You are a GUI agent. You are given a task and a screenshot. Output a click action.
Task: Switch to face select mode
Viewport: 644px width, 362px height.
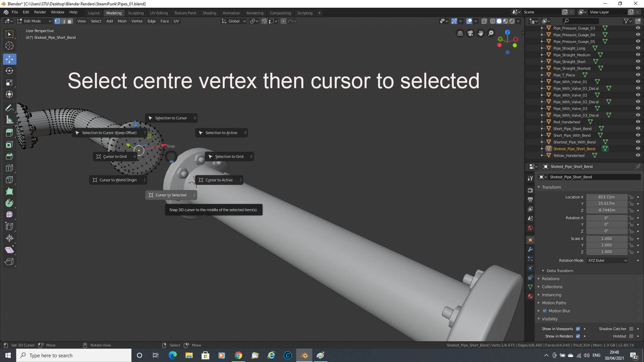(x=70, y=21)
